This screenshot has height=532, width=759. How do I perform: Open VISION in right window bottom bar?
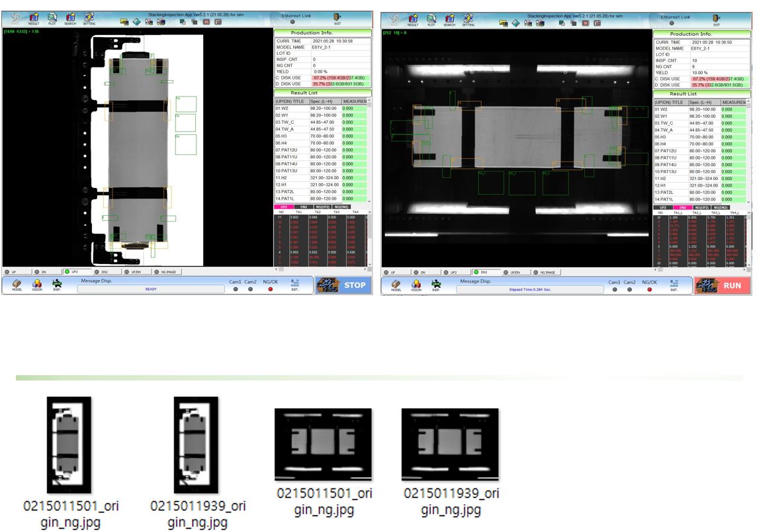pos(416,285)
